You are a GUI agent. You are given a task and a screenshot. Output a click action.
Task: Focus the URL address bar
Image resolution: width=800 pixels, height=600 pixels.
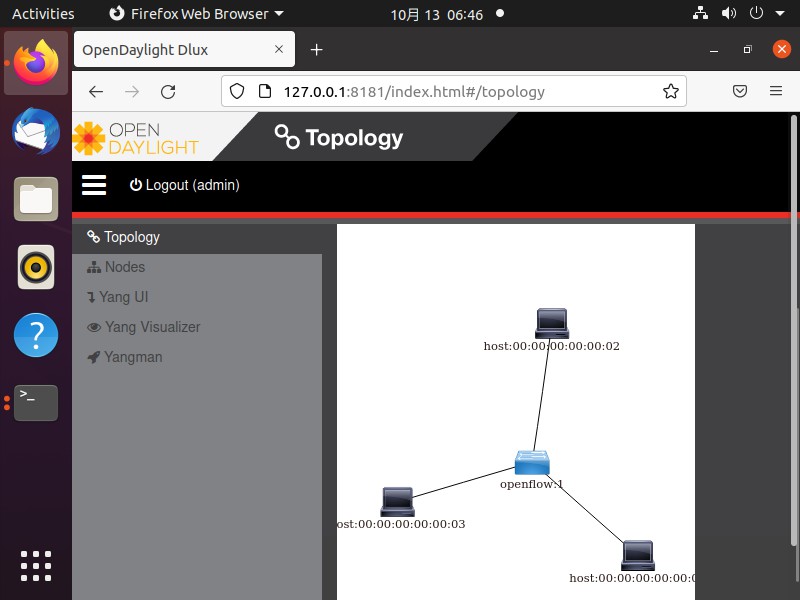pyautogui.click(x=453, y=91)
